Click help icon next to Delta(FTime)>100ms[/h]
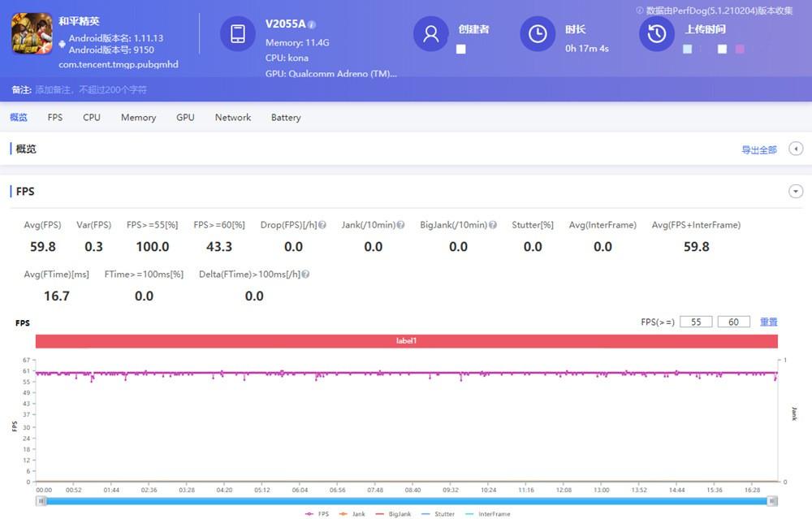Viewport: 812px width, 519px height. (x=304, y=275)
